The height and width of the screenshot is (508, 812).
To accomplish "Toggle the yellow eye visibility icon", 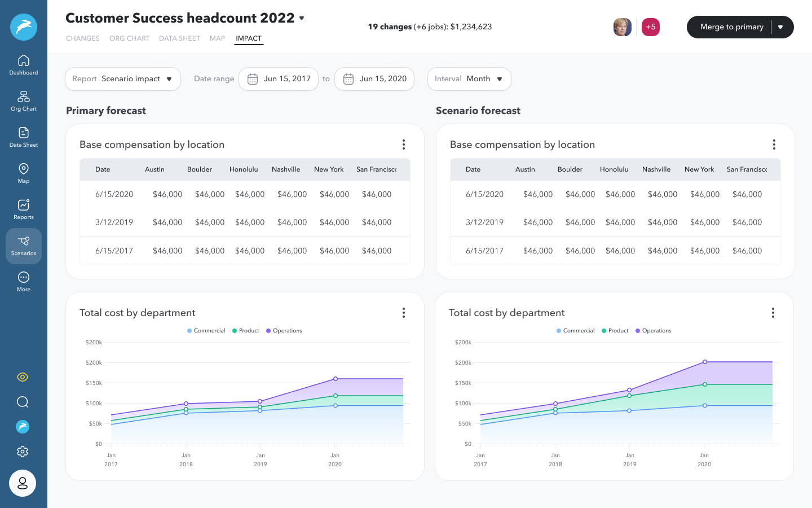I will click(x=23, y=377).
